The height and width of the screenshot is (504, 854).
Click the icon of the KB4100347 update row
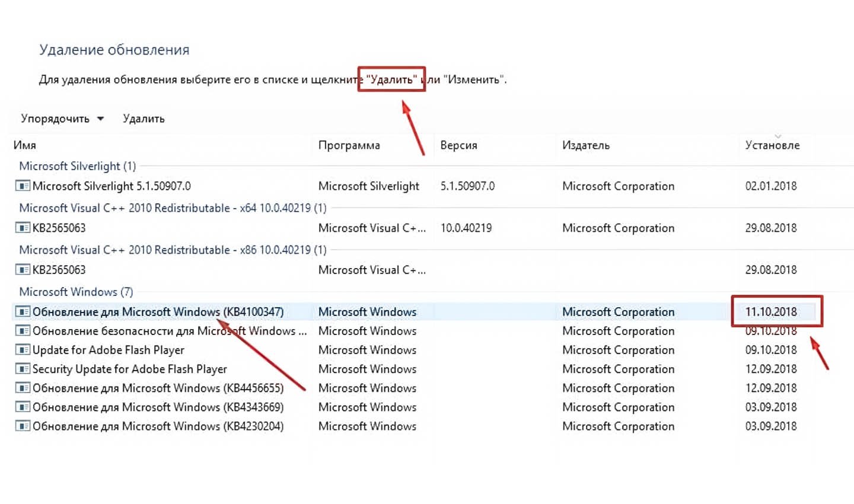23,312
